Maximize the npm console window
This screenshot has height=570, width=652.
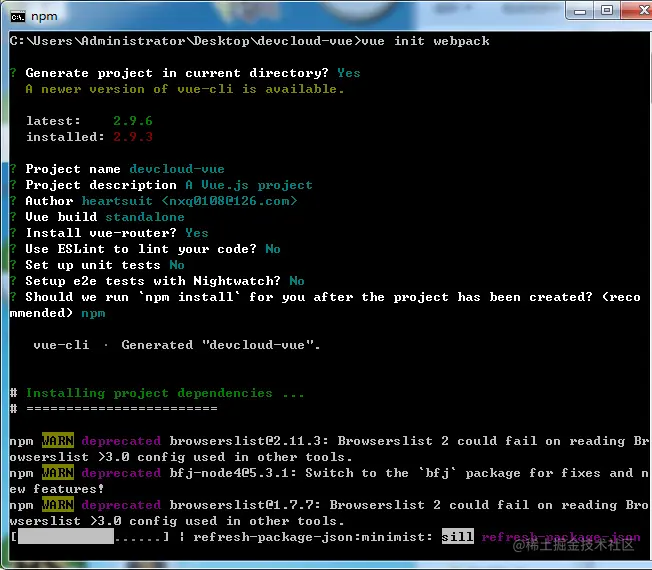click(607, 10)
